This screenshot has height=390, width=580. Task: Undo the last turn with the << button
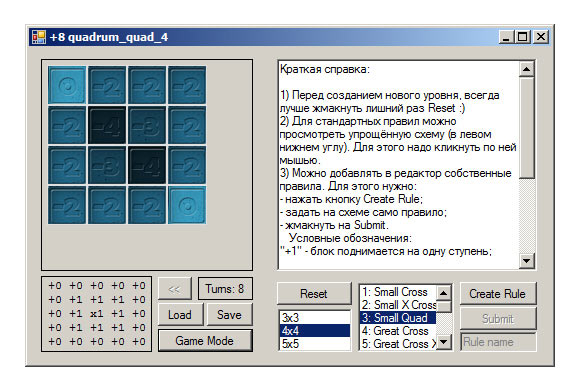pyautogui.click(x=175, y=289)
